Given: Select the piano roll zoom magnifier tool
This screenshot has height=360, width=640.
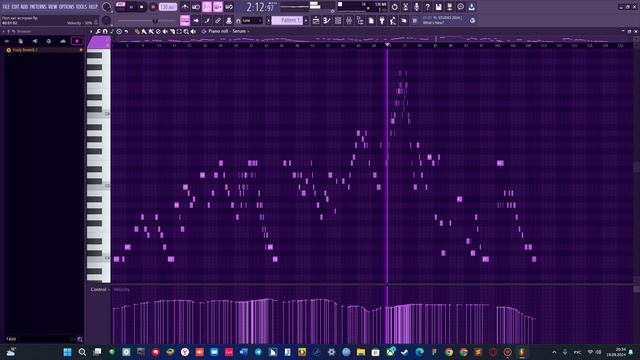Looking at the screenshot, I should (186, 31).
